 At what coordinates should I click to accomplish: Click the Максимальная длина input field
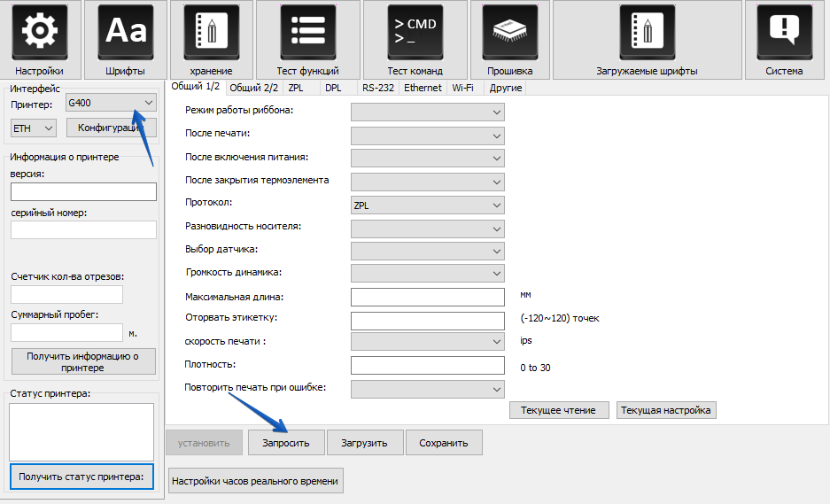coord(427,297)
